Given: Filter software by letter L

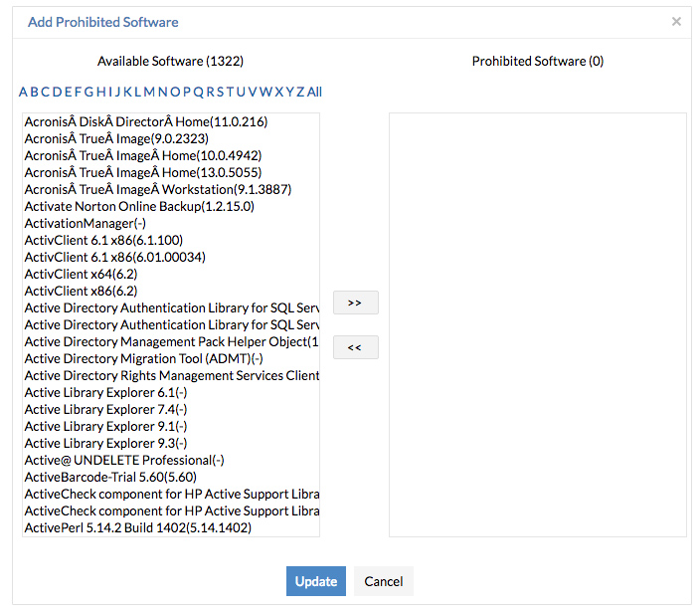Looking at the screenshot, I should pos(138,92).
